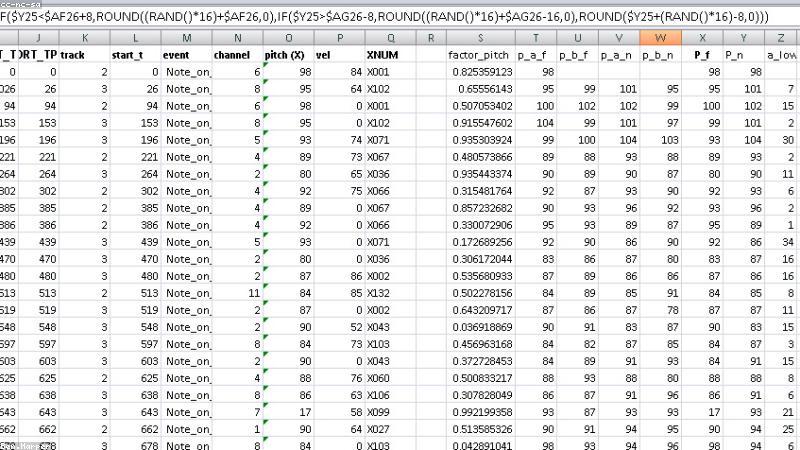
Task: Click cell with value 0.172689256
Action: 481,242
